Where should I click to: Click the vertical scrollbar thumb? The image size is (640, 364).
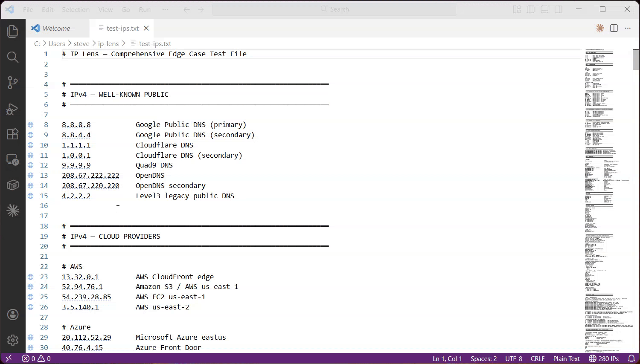636,59
